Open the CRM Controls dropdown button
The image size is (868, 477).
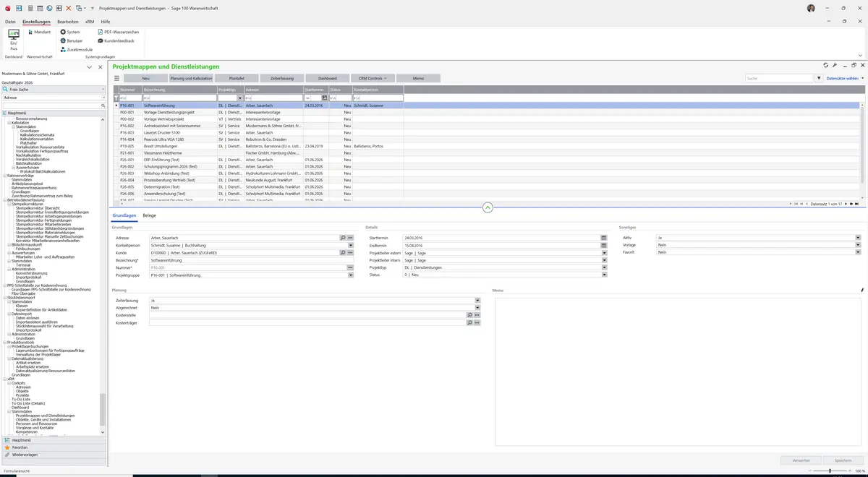(x=373, y=78)
